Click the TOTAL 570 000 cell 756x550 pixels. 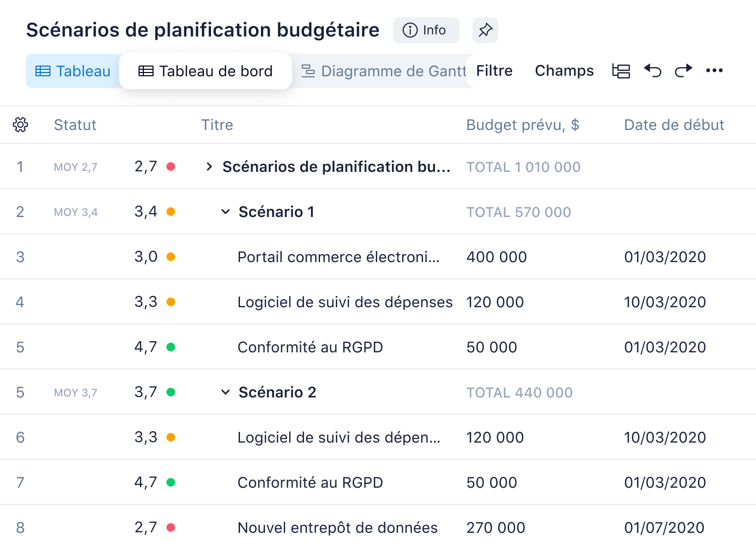pyautogui.click(x=518, y=212)
